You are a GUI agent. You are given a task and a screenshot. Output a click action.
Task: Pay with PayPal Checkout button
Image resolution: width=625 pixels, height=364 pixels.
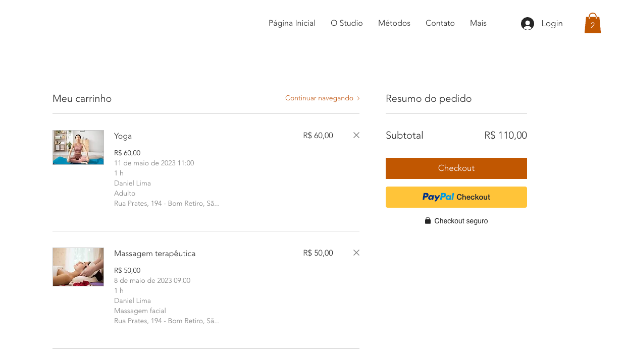click(x=456, y=197)
